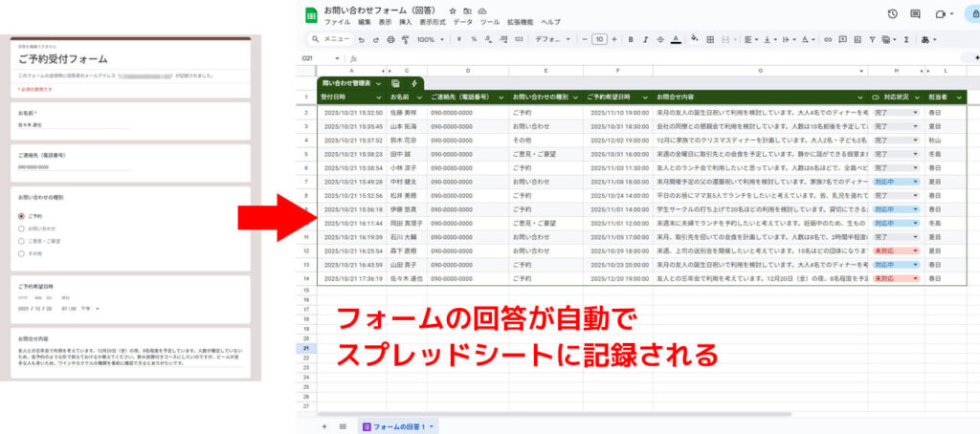The width and height of the screenshot is (980, 434).
Task: Click the phone number field in form
Action: [75, 167]
